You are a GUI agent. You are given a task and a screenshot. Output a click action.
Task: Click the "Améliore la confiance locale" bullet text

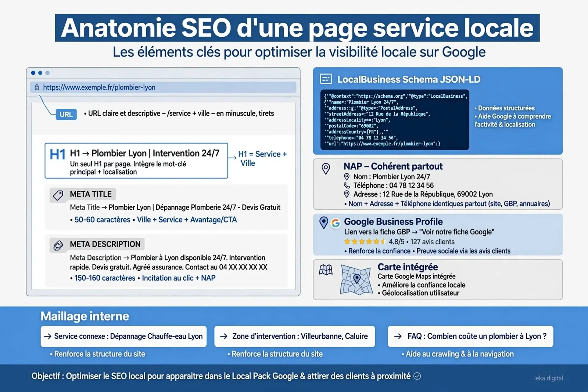tap(424, 285)
